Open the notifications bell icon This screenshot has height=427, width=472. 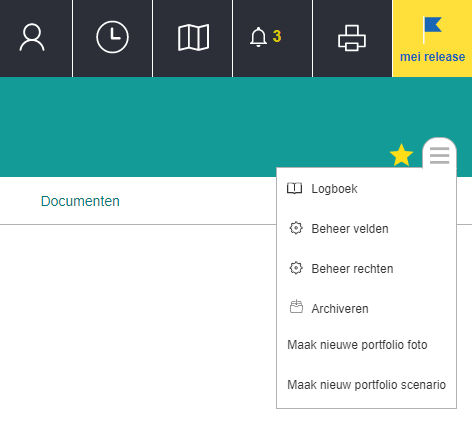[x=258, y=37]
